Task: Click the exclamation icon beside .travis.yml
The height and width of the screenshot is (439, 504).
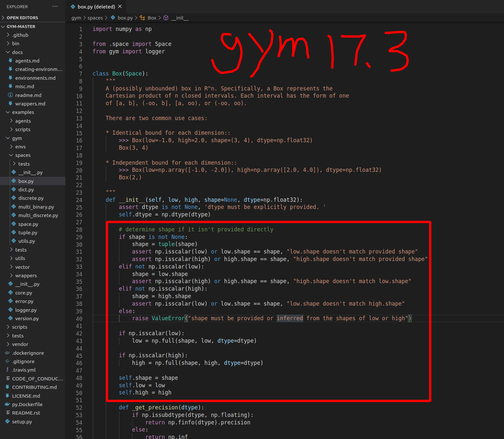Action: [7, 370]
